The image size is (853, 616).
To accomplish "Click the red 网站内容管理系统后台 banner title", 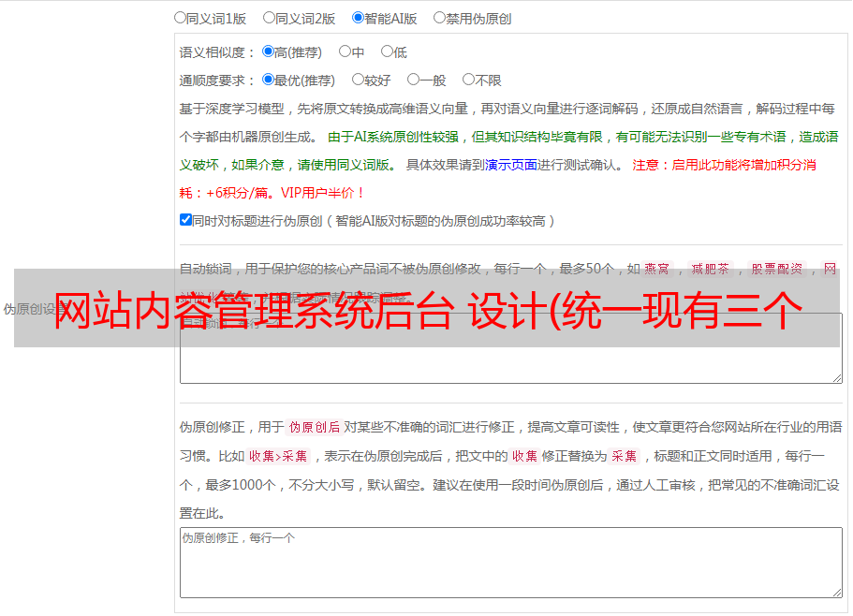I will 427,310.
